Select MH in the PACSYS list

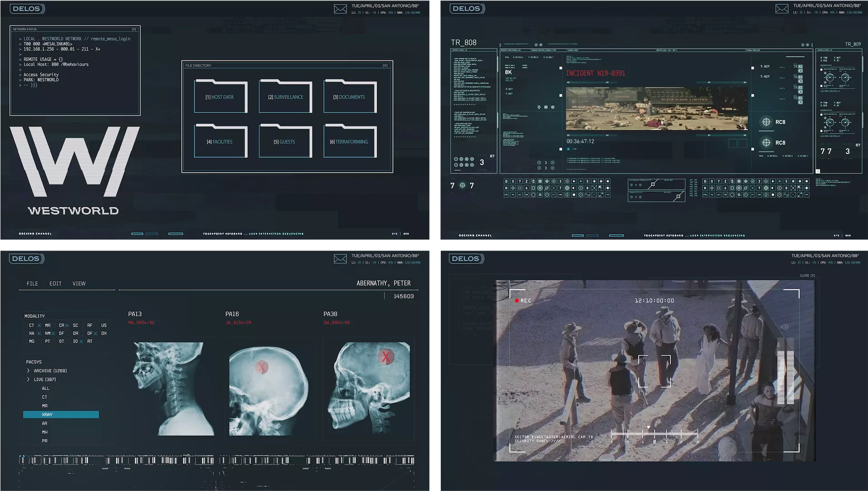click(x=45, y=432)
